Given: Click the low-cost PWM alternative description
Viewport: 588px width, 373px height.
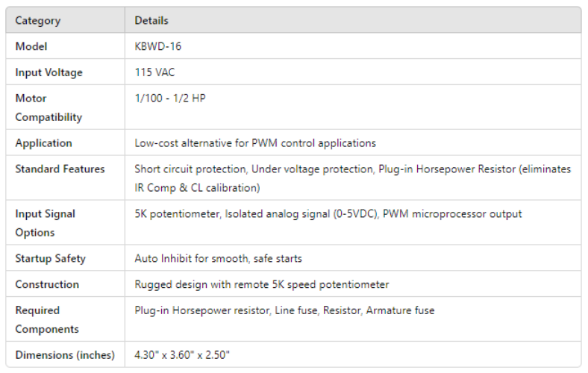Looking at the screenshot, I should (255, 142).
